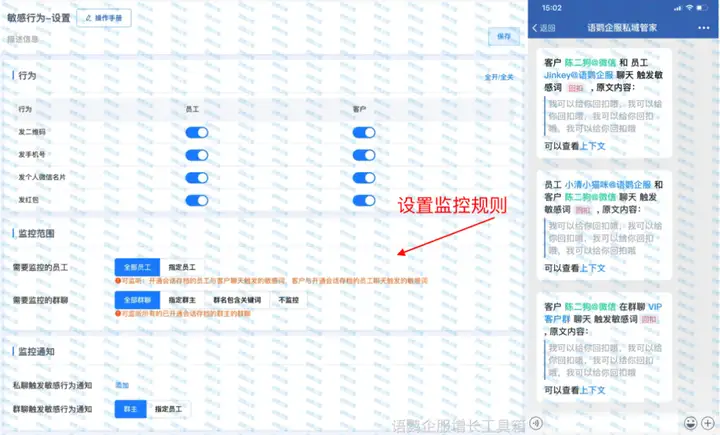This screenshot has width=720, height=435.
Task: Click in the chat message input field
Action: click(x=610, y=422)
